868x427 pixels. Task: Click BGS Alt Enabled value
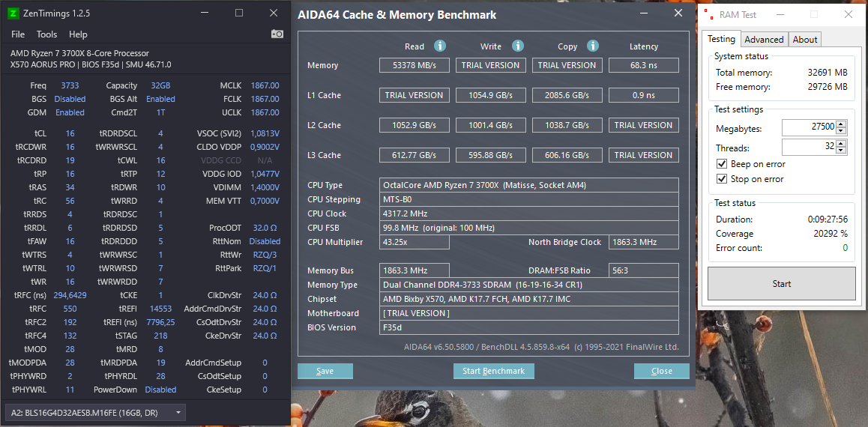tap(160, 99)
